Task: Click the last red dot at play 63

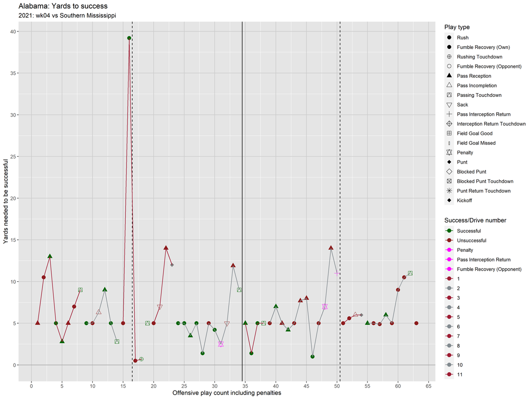Action: coord(416,323)
